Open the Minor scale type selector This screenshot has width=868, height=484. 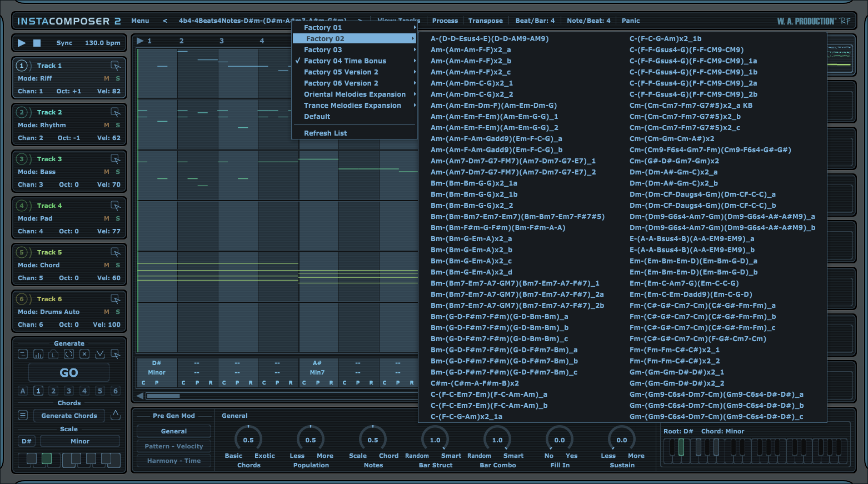pos(80,441)
